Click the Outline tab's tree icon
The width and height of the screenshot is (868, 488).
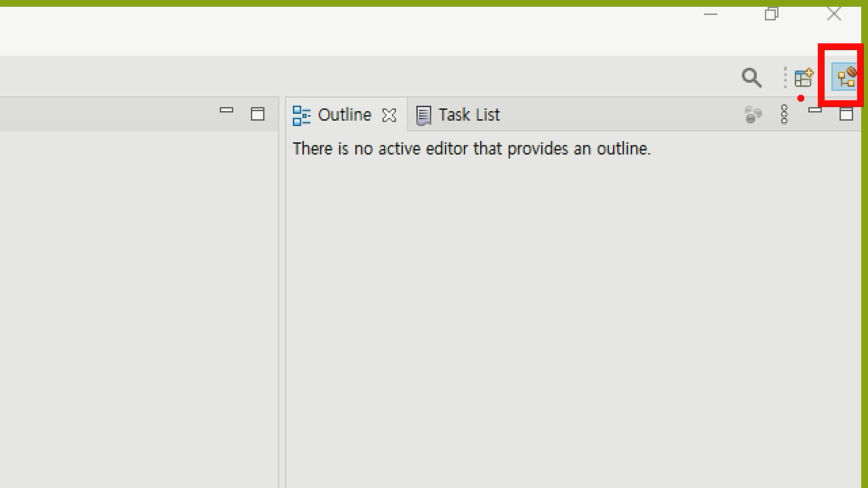(301, 115)
